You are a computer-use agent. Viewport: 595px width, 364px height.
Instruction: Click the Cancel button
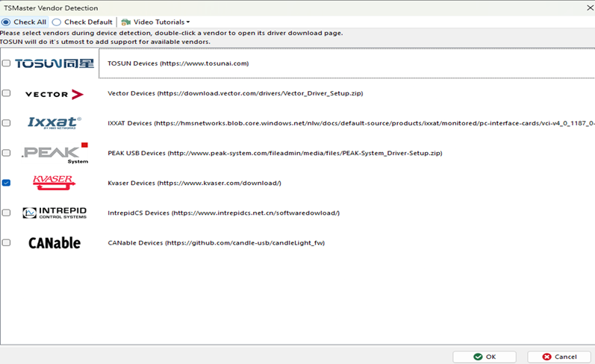point(559,357)
